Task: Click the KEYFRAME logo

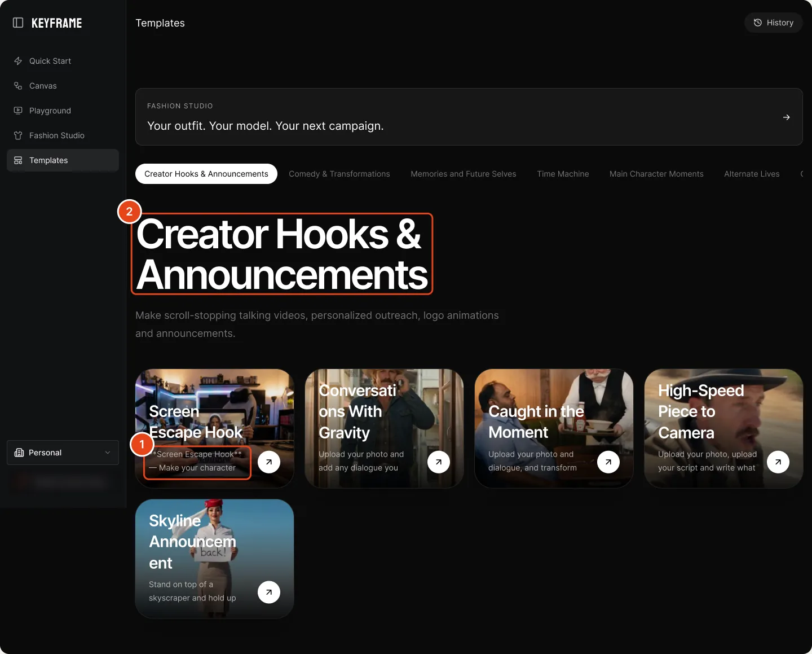Action: [57, 23]
